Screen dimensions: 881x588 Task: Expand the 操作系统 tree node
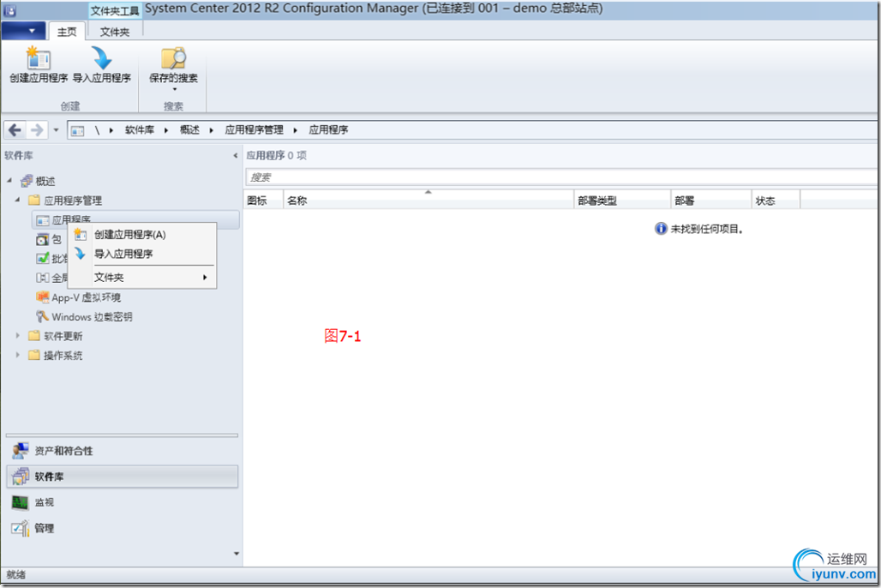(x=17, y=355)
